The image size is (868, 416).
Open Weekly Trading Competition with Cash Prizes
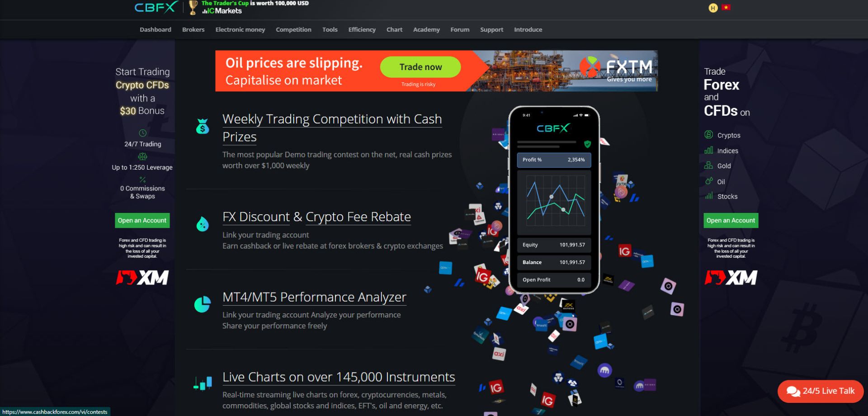(332, 128)
